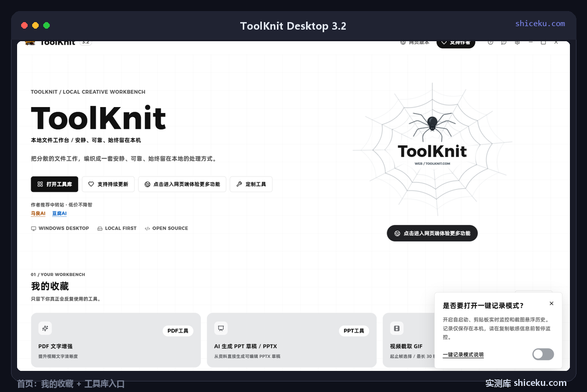Viewport: 587px width, 392px height.
Task: Click the sparkle icon on PDF 文字增强 card
Action: pyautogui.click(x=45, y=328)
